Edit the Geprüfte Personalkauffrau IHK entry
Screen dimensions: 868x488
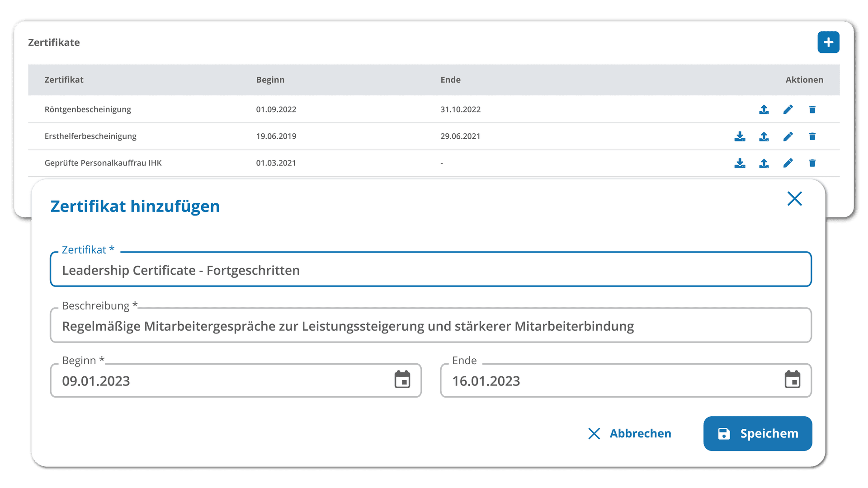pos(788,163)
